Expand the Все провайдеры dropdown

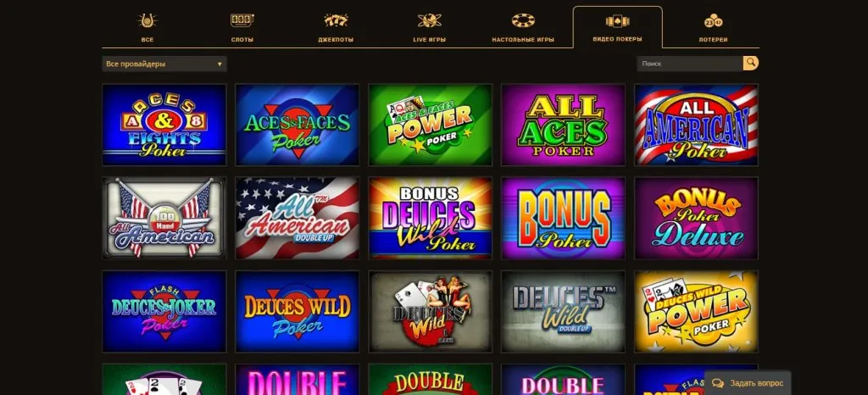pos(164,64)
